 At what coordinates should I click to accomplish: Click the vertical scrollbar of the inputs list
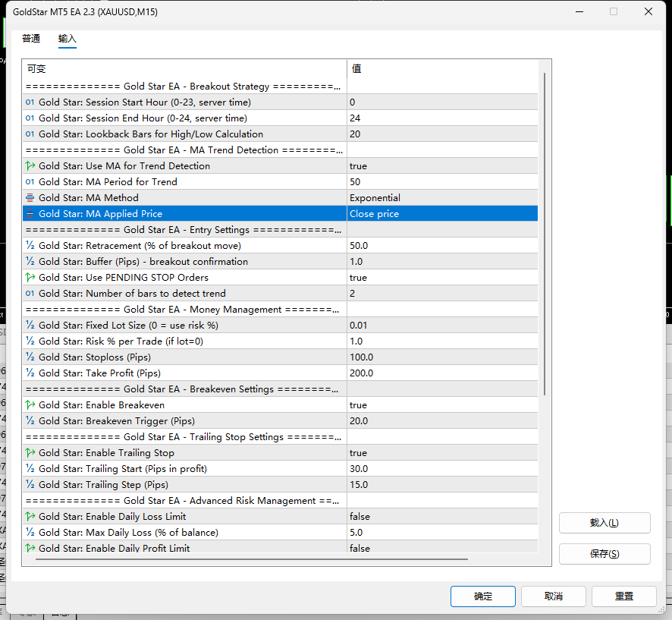[x=545, y=234]
